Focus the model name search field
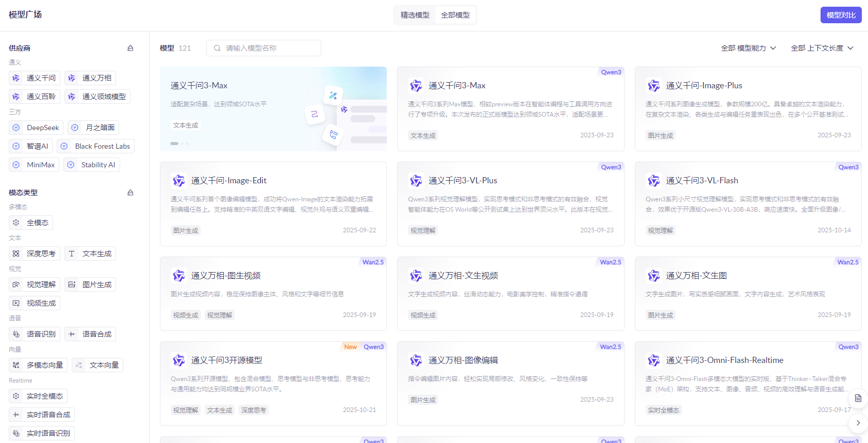The width and height of the screenshot is (868, 443). [264, 48]
